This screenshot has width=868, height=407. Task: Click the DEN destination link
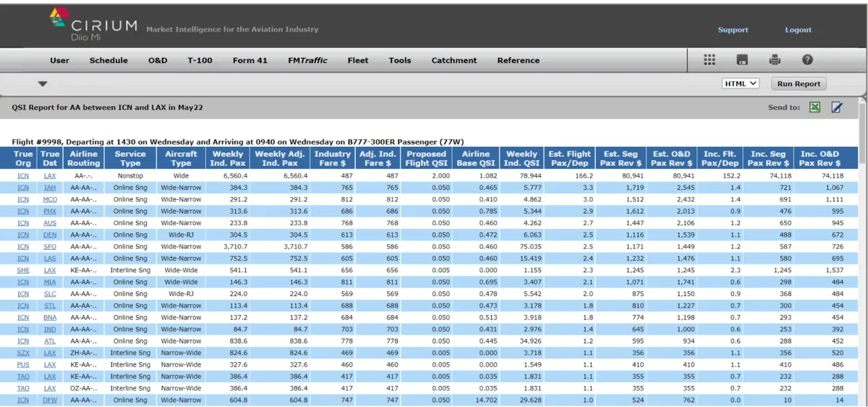point(50,235)
